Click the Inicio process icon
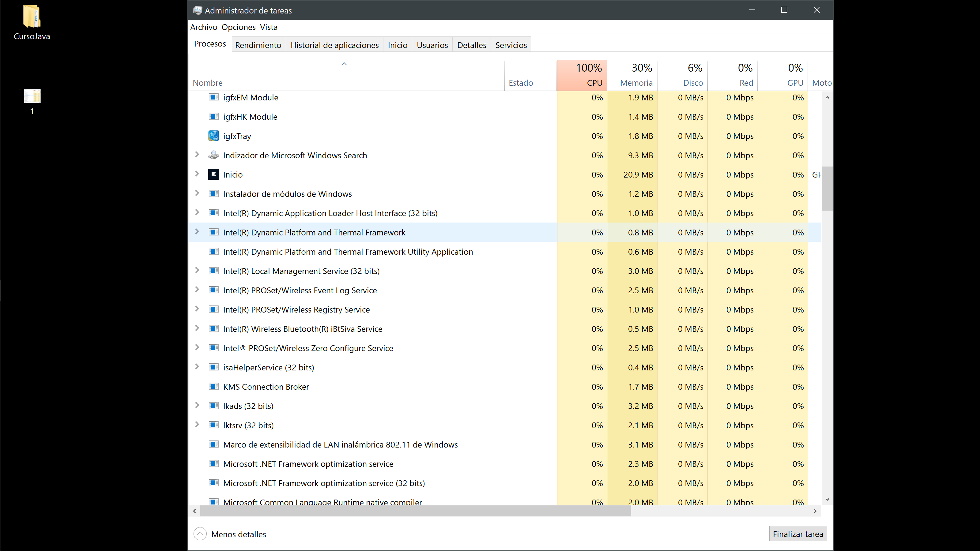This screenshot has width=980, height=551. 213,174
